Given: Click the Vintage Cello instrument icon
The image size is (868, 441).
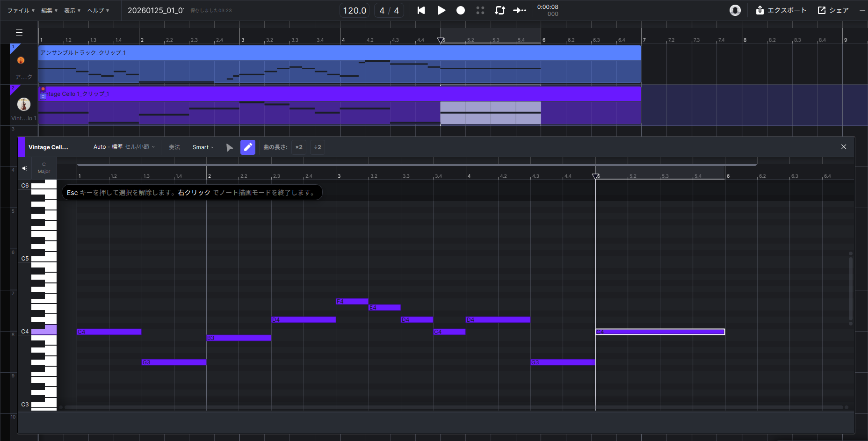Looking at the screenshot, I should (x=24, y=104).
